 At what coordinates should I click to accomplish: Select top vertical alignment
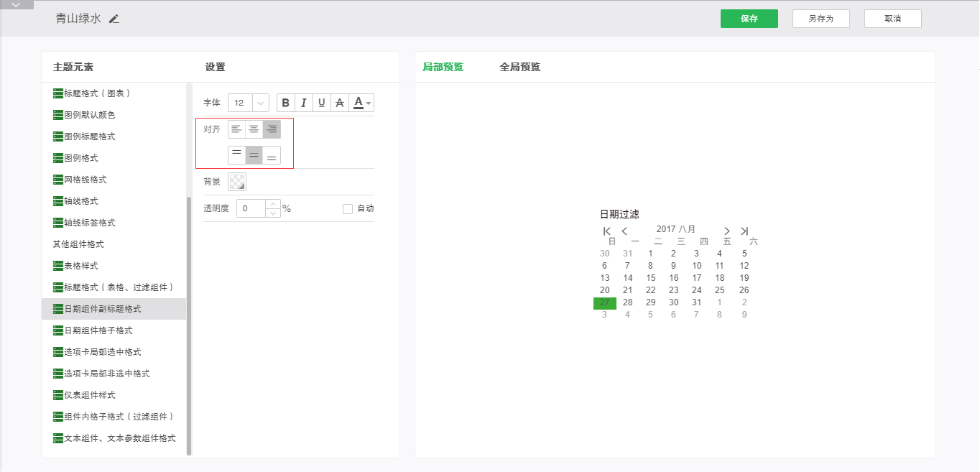(236, 155)
